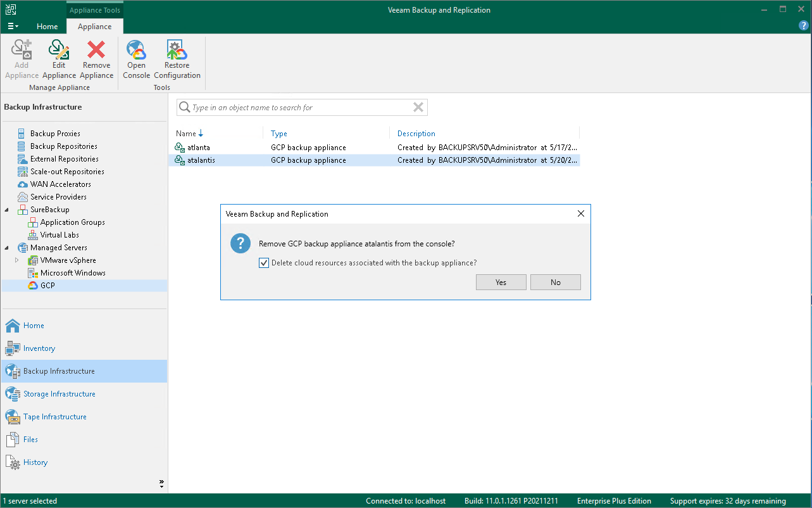
Task: Click the Microsoft Windows tree icon
Action: (x=33, y=273)
